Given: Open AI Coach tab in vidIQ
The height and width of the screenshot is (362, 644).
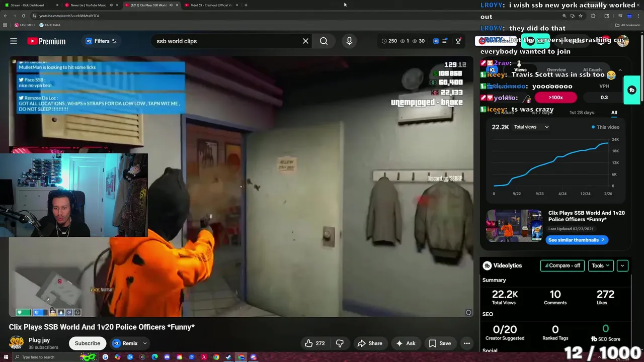Looking at the screenshot, I should pyautogui.click(x=592, y=70).
